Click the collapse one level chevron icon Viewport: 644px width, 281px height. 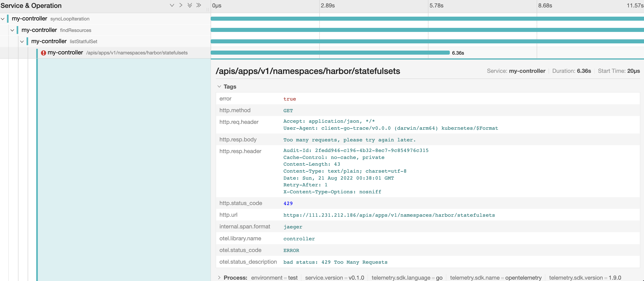181,5
